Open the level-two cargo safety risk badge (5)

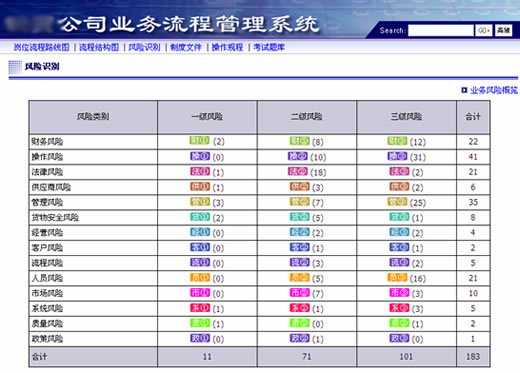[300, 217]
